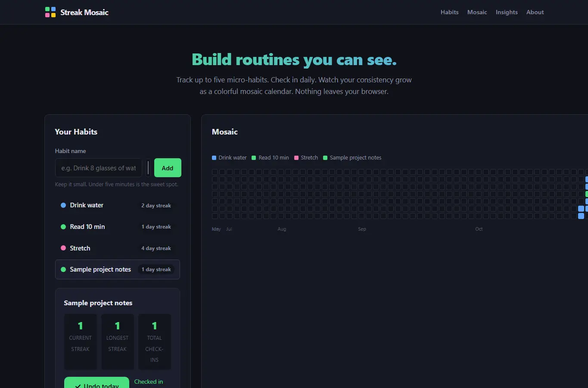Viewport: 588px width, 388px height.
Task: Click the green dot beside Sample project notes
Action: (x=63, y=269)
